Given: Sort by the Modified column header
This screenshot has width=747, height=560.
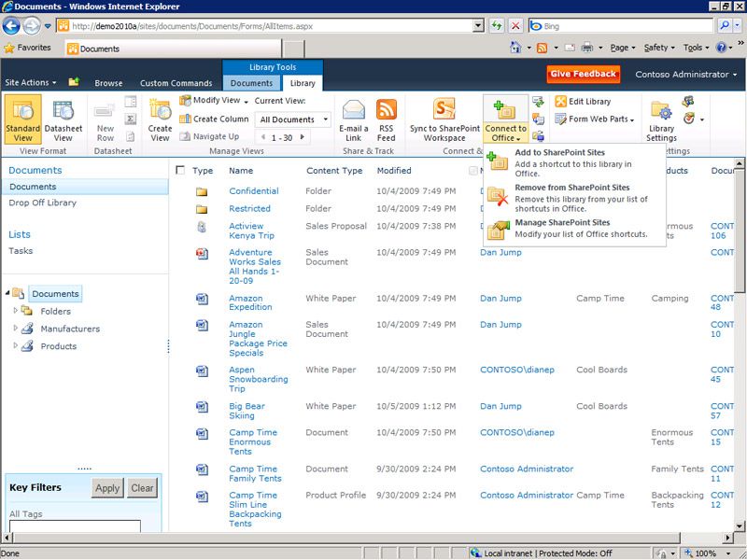Looking at the screenshot, I should coord(394,171).
